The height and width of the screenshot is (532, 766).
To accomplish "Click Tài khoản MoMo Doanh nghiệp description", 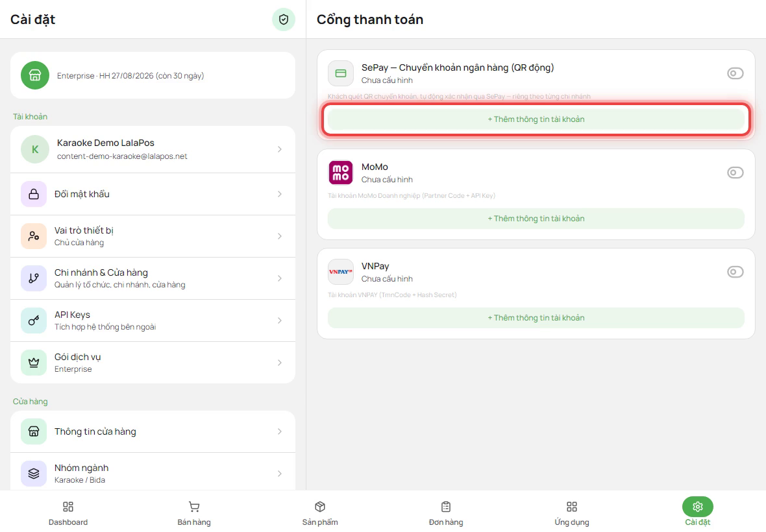I will (412, 196).
